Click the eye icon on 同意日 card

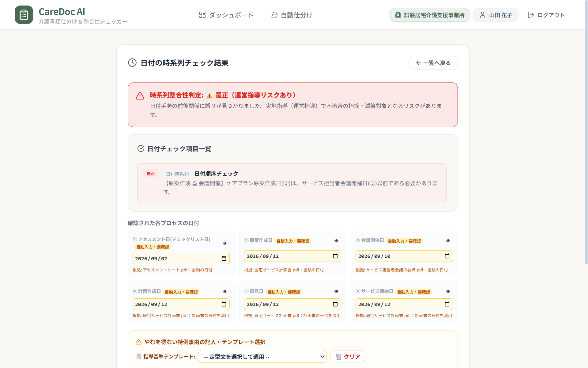[336, 291]
